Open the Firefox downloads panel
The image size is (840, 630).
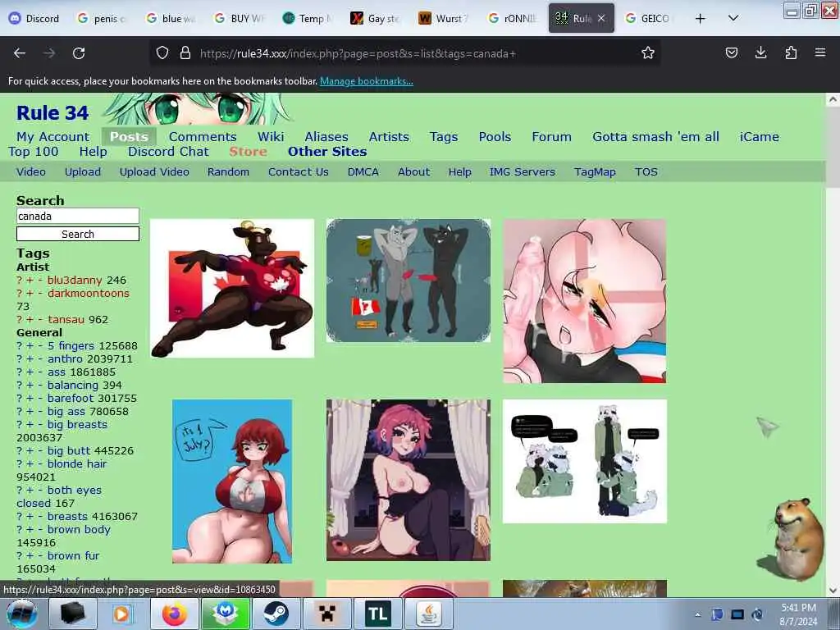click(x=760, y=52)
